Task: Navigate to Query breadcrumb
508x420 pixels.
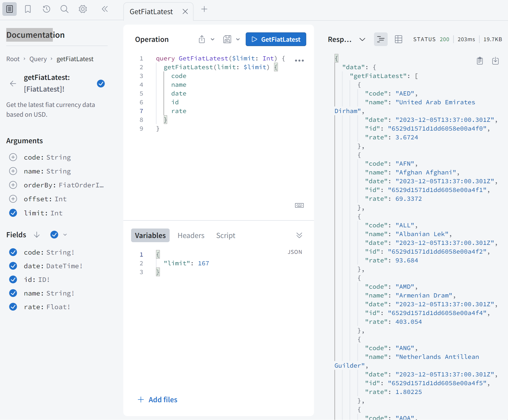Action: tap(38, 59)
